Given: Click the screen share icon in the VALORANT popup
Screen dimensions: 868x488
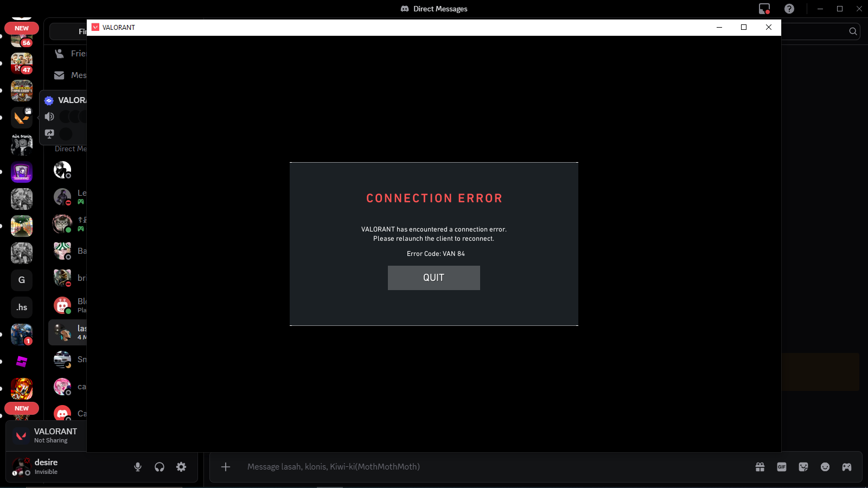Looking at the screenshot, I should (49, 133).
